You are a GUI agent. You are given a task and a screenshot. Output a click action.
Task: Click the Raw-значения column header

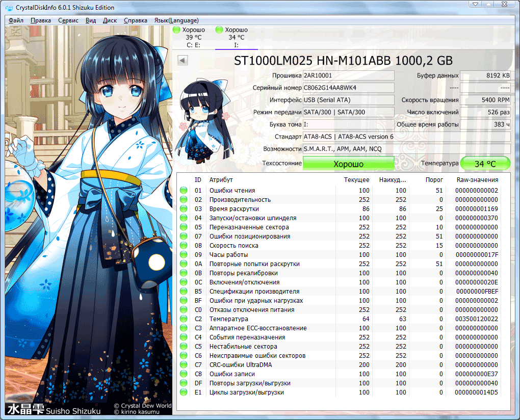[x=477, y=180]
